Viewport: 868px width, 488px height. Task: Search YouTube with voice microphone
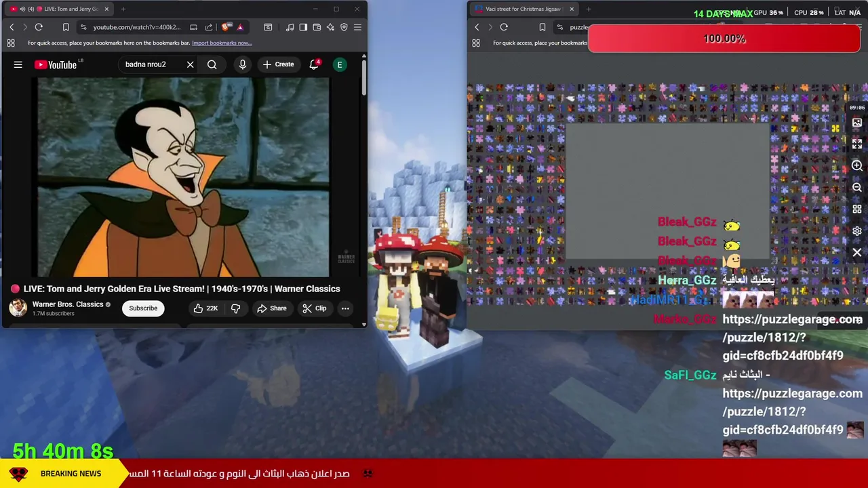(x=243, y=64)
